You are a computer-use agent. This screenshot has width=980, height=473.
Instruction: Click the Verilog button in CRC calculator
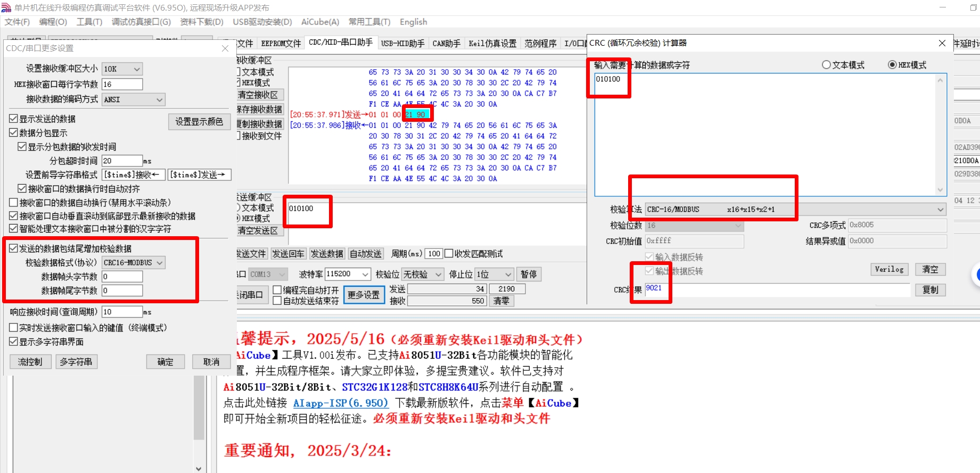pyautogui.click(x=889, y=269)
